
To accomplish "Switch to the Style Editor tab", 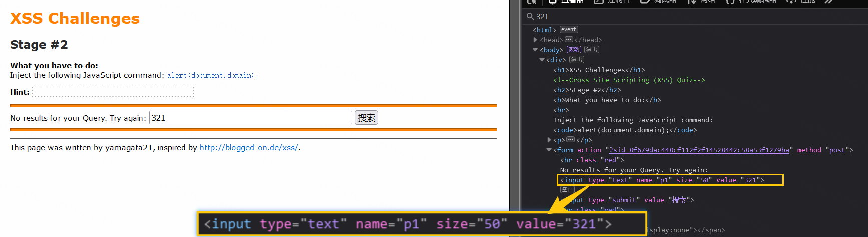I will (751, 2).
